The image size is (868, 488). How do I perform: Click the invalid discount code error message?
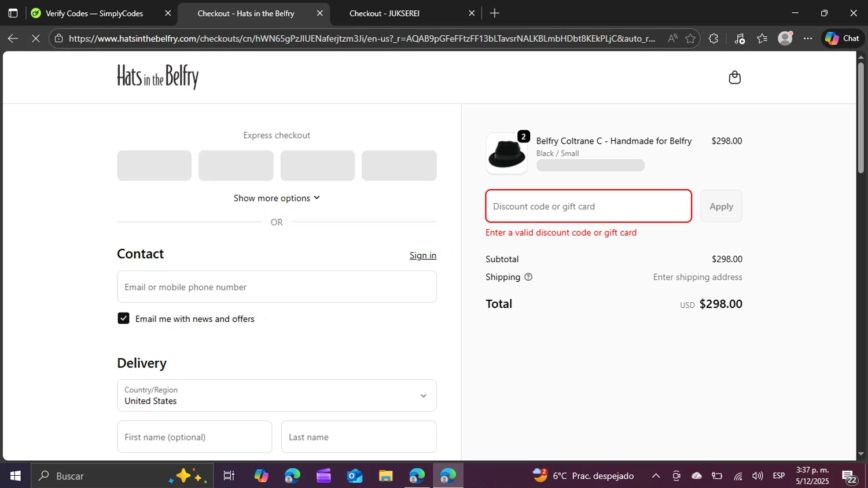[561, 232]
